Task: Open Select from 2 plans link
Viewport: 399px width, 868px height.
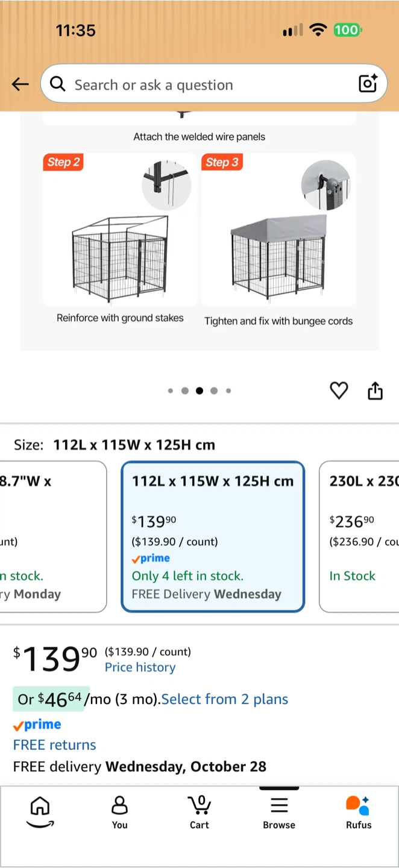Action: coord(225,699)
